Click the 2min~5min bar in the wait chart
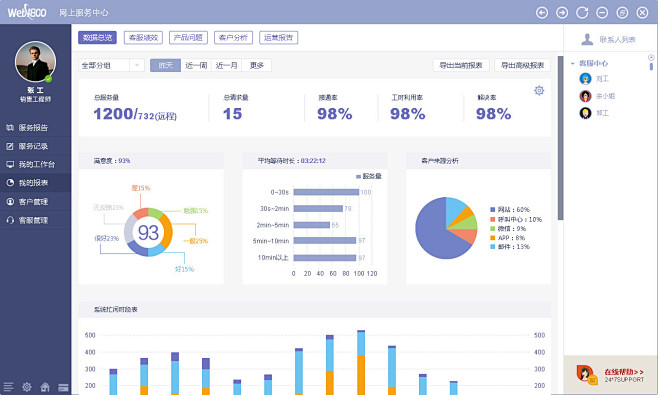Screen dimensions: 658x395 312,225
